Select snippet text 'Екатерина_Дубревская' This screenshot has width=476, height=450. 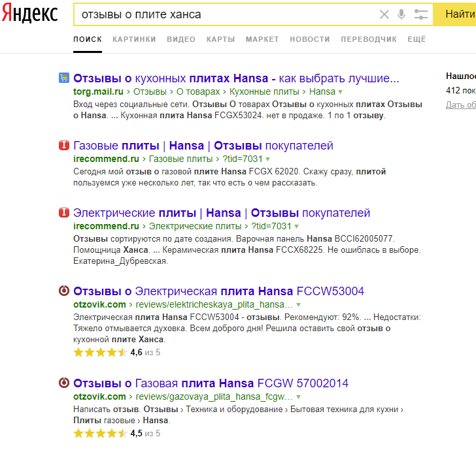click(x=120, y=261)
